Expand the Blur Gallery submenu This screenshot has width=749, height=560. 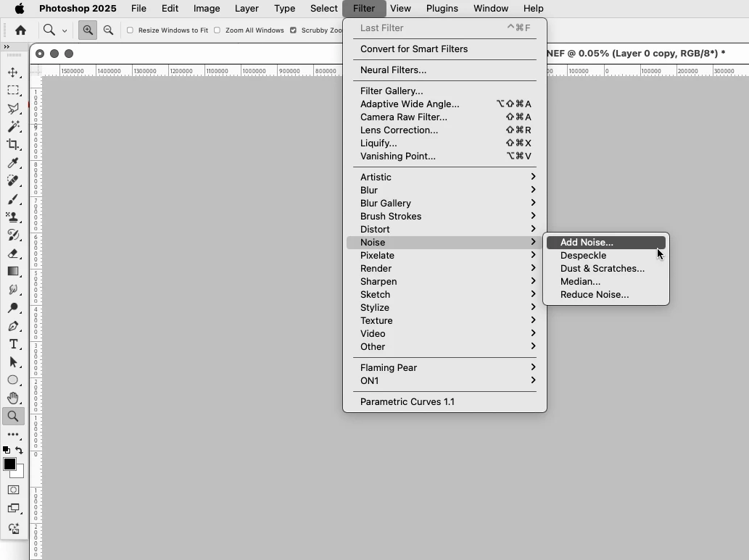444,203
